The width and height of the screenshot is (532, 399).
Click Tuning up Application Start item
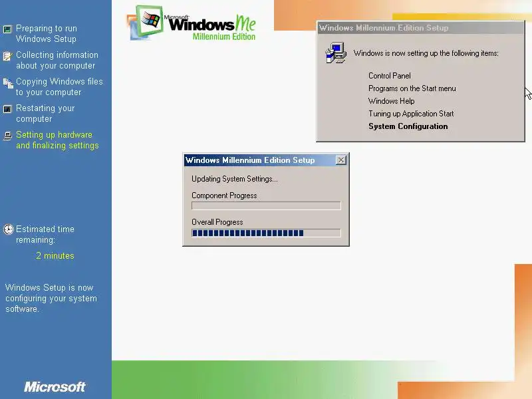point(411,113)
